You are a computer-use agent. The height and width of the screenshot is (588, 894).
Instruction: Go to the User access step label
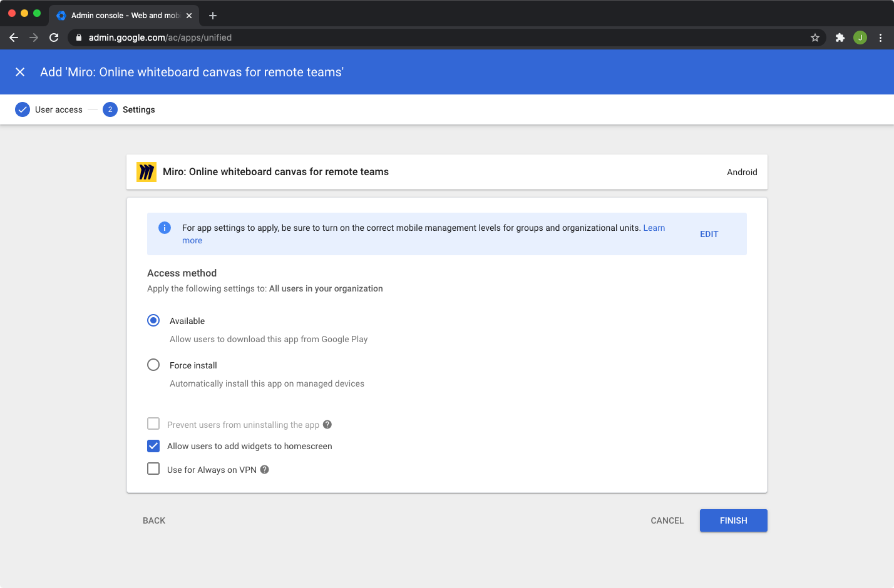(59, 109)
